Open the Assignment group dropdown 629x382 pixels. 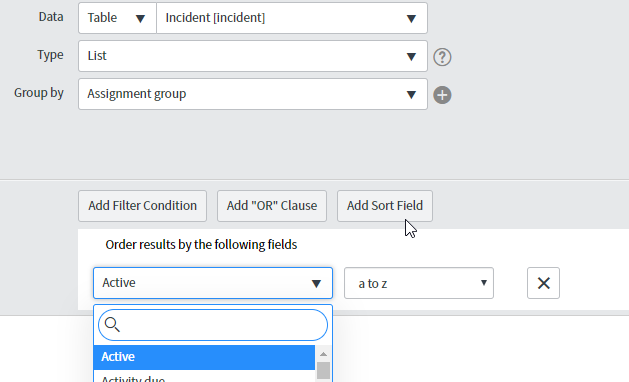(x=253, y=94)
